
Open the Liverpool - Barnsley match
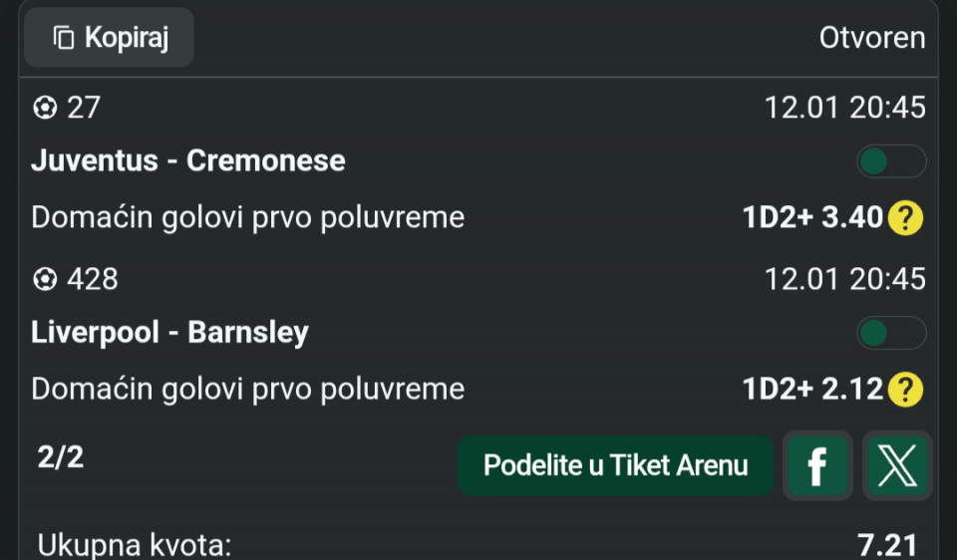click(169, 333)
